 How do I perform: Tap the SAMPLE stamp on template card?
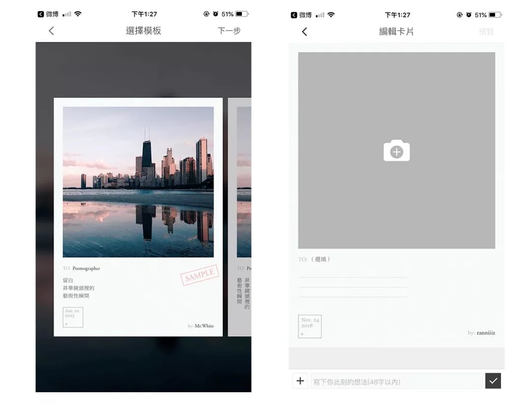[199, 275]
